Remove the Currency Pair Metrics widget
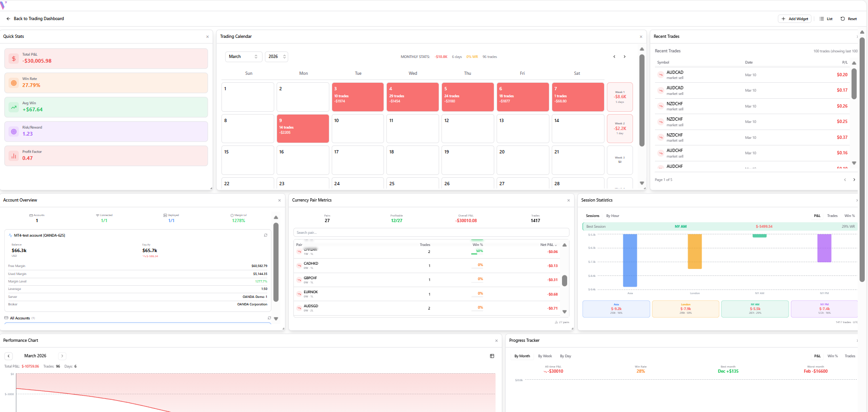 [x=569, y=200]
